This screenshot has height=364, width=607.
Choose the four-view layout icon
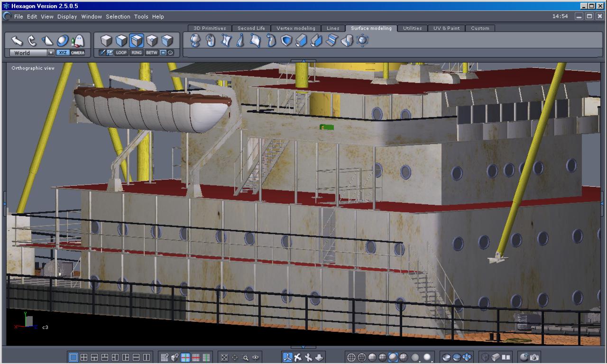click(84, 357)
